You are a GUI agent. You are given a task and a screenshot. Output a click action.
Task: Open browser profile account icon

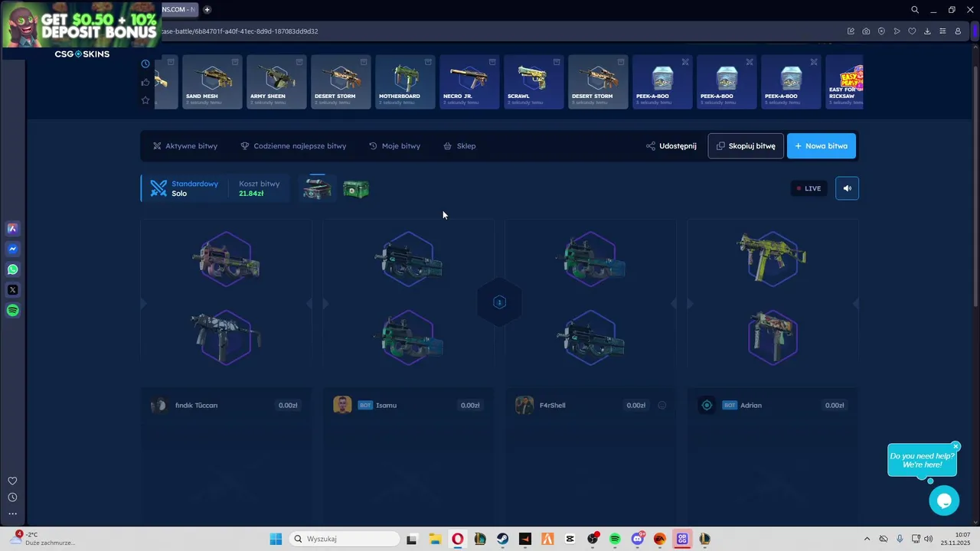pos(958,31)
